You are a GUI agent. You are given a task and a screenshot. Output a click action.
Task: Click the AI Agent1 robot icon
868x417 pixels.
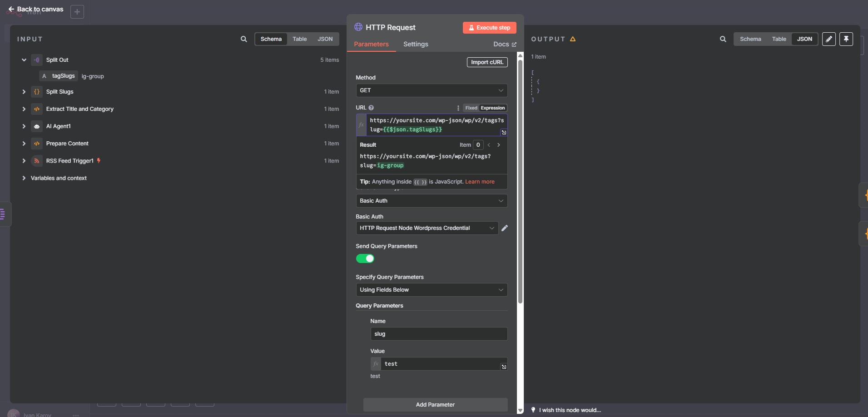pyautogui.click(x=37, y=126)
